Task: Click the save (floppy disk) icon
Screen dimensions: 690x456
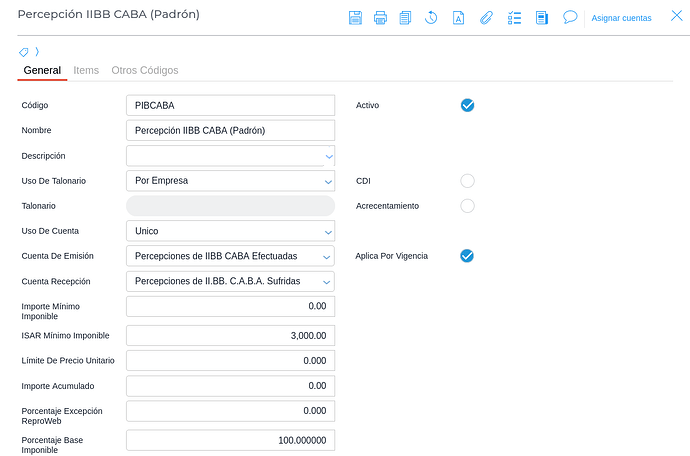Action: [355, 17]
